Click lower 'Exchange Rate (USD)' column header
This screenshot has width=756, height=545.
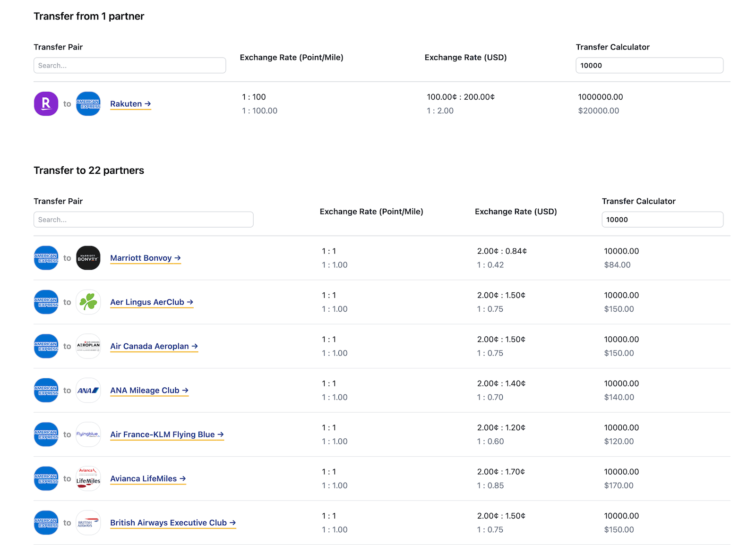point(516,212)
